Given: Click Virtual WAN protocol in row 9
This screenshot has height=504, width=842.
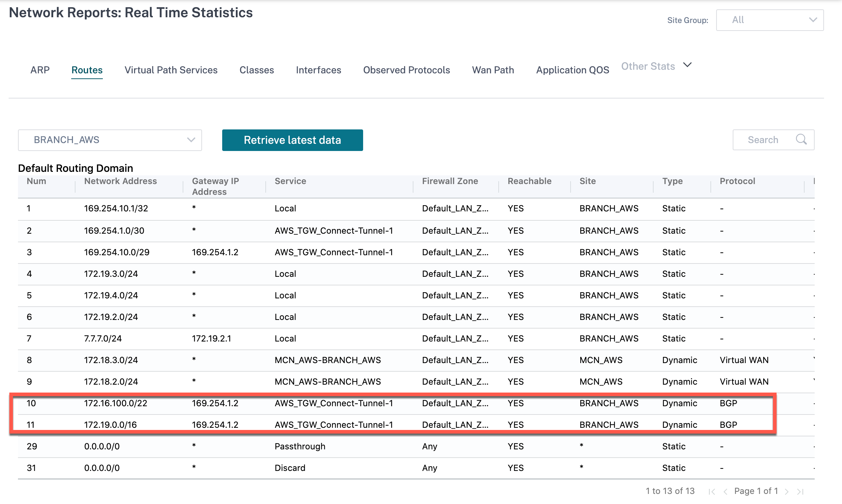Looking at the screenshot, I should point(744,382).
